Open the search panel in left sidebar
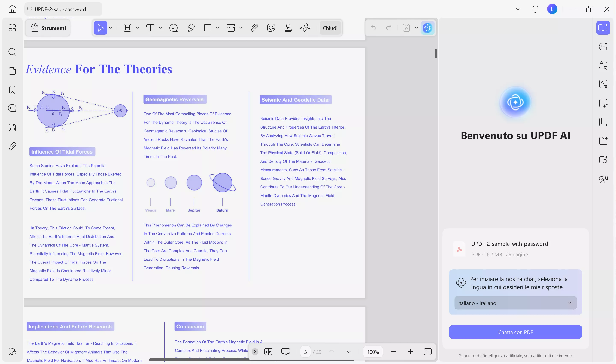The height and width of the screenshot is (364, 616). (x=12, y=52)
